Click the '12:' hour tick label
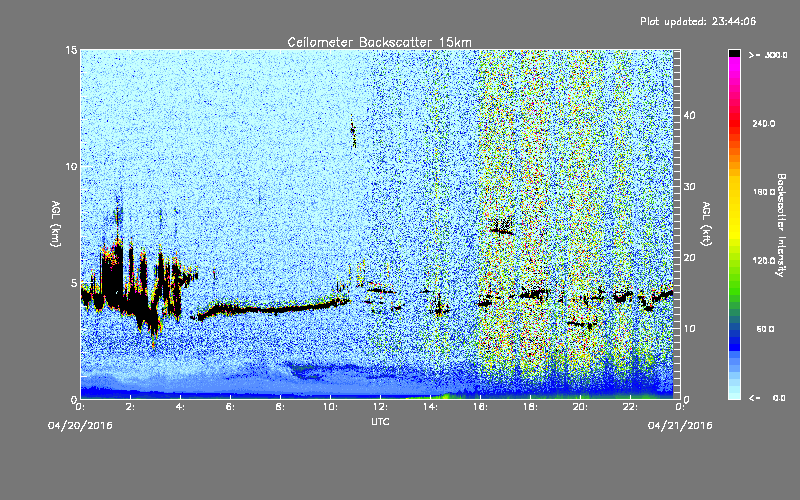The image size is (800, 500). pyautogui.click(x=381, y=407)
